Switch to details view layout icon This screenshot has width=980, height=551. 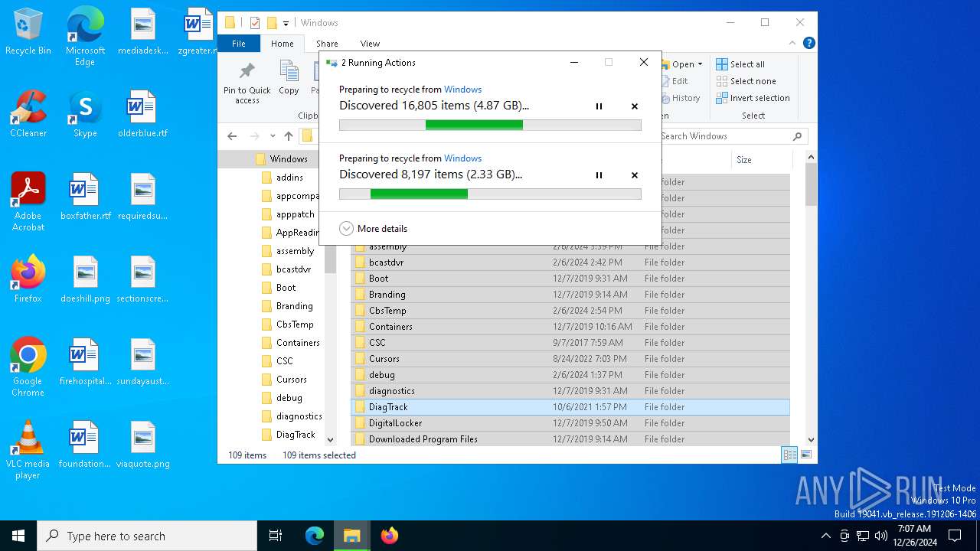pyautogui.click(x=789, y=455)
